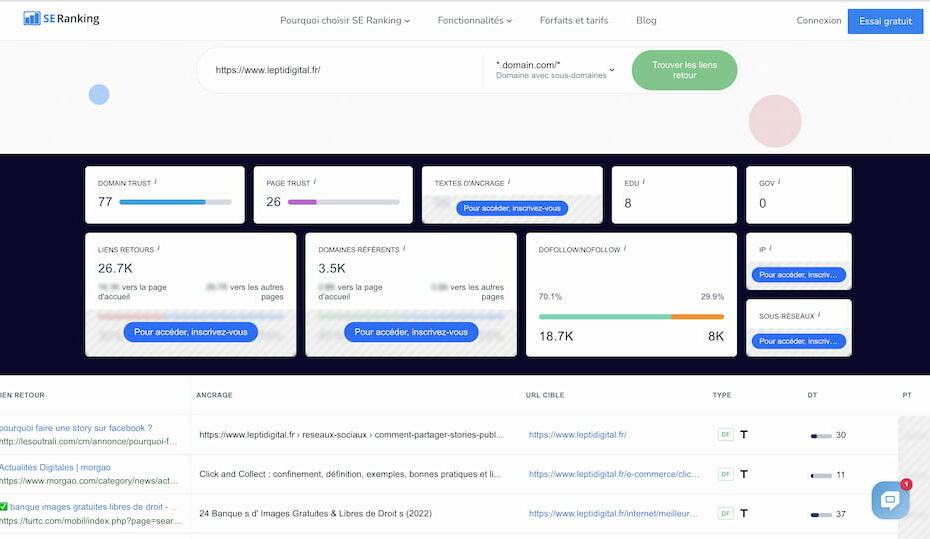Open the domain scope dropdown *.domain.com/*
The image size is (930, 539).
(555, 69)
